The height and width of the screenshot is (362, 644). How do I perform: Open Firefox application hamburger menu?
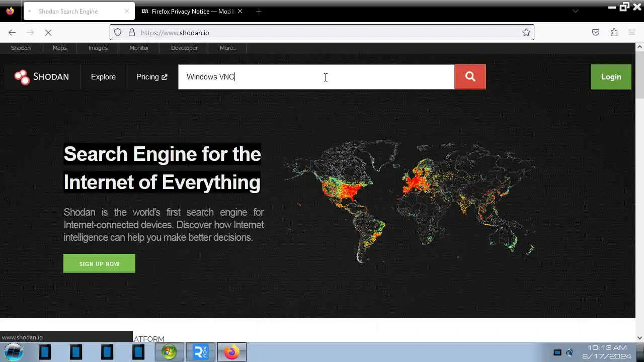[x=632, y=33]
